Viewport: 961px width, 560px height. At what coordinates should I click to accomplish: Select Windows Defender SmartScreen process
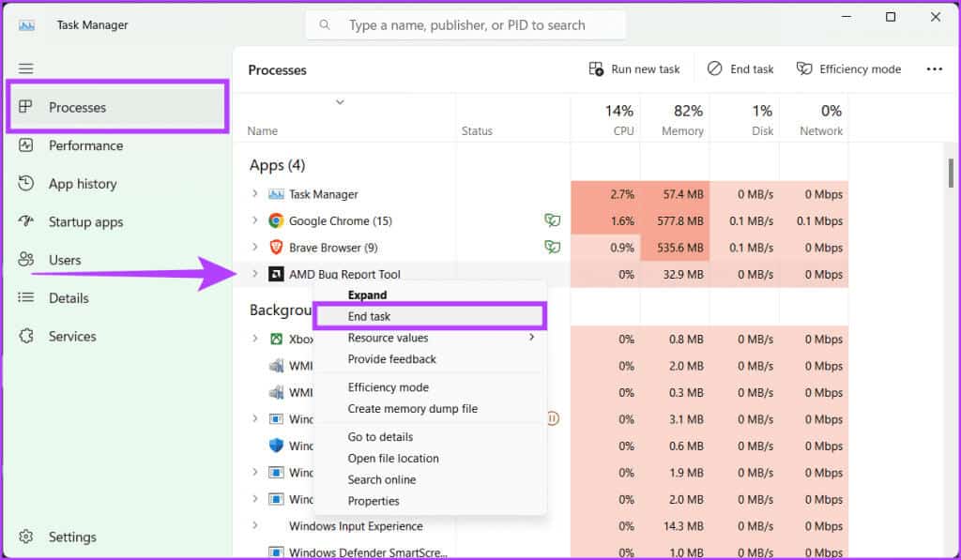coord(368,552)
